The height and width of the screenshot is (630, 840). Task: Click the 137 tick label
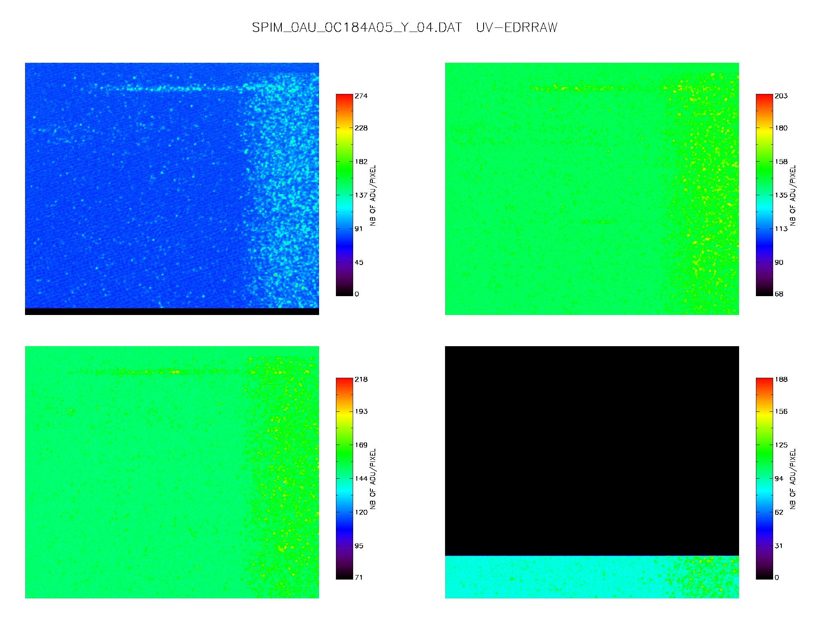tap(361, 195)
